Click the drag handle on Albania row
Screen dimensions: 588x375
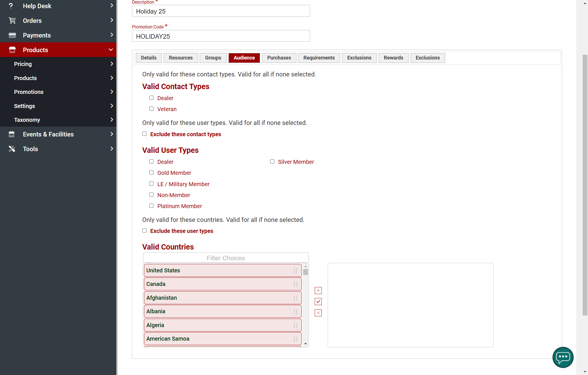click(295, 312)
